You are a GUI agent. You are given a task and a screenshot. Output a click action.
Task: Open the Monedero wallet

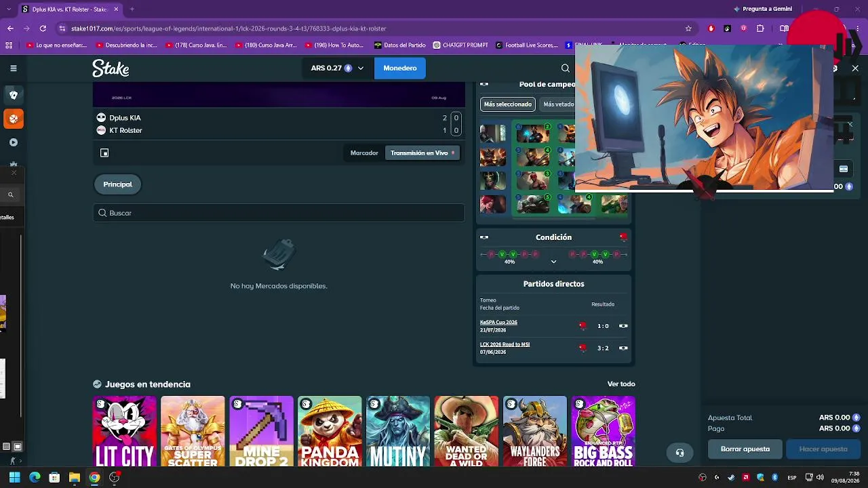coord(400,68)
